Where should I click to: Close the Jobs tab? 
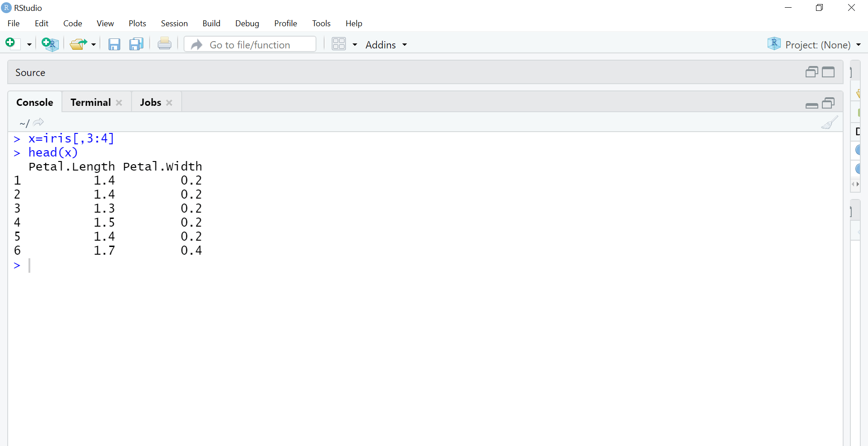point(170,103)
